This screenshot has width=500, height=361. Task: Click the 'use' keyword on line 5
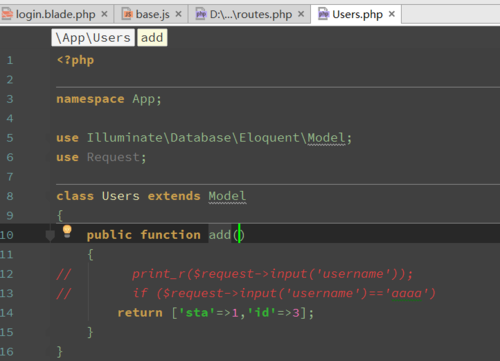(x=68, y=138)
